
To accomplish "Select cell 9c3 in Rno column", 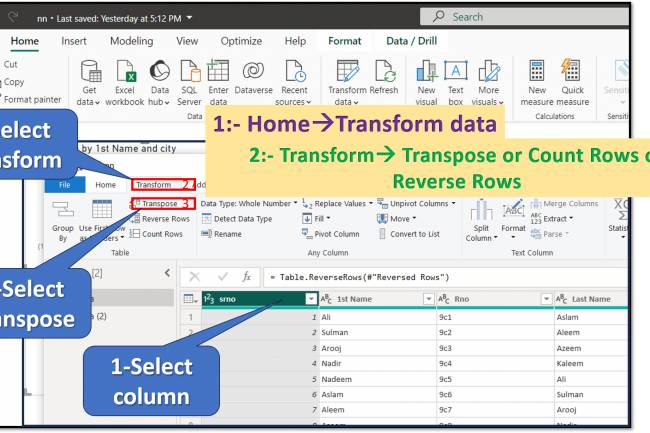I will point(495,348).
